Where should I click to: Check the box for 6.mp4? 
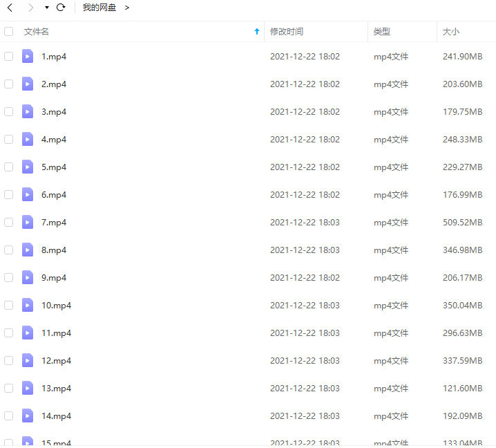(8, 194)
